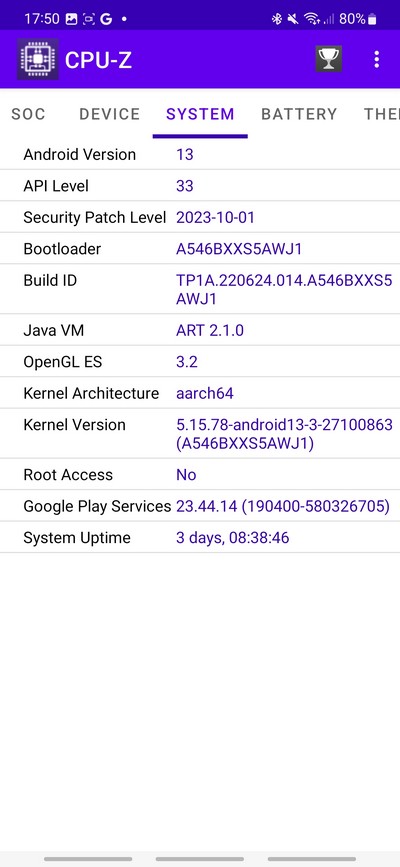The width and height of the screenshot is (400, 867).
Task: Tap the Root Access row
Action: (200, 474)
